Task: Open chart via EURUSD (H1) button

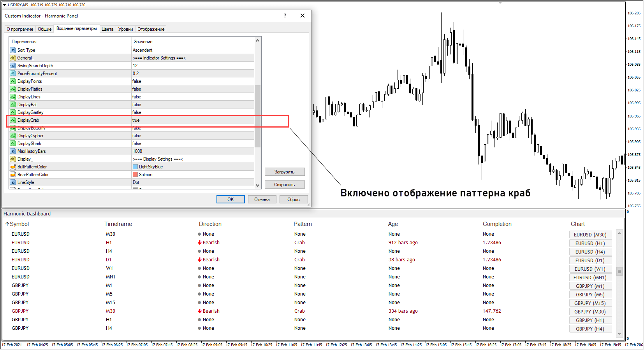Action: coord(590,243)
